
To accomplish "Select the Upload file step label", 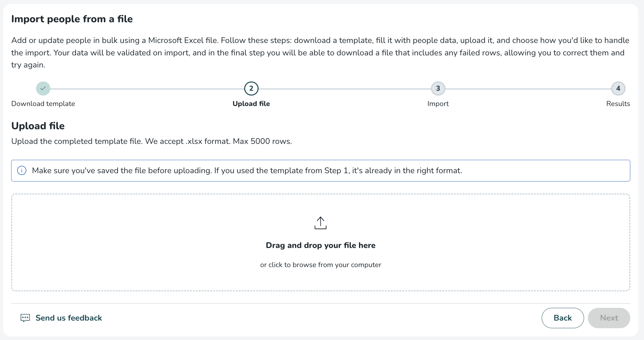I will pos(251,104).
